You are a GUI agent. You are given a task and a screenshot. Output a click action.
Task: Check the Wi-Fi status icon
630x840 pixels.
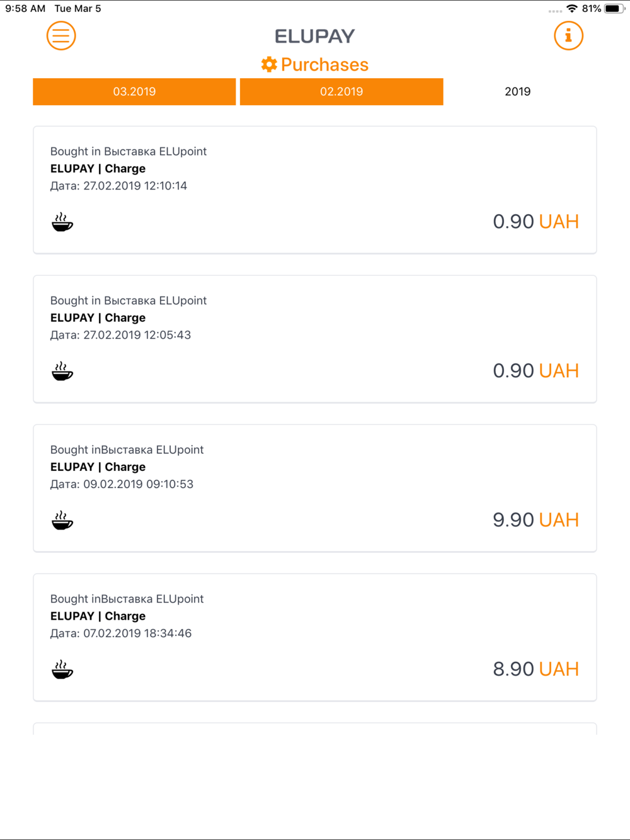pyautogui.click(x=572, y=9)
